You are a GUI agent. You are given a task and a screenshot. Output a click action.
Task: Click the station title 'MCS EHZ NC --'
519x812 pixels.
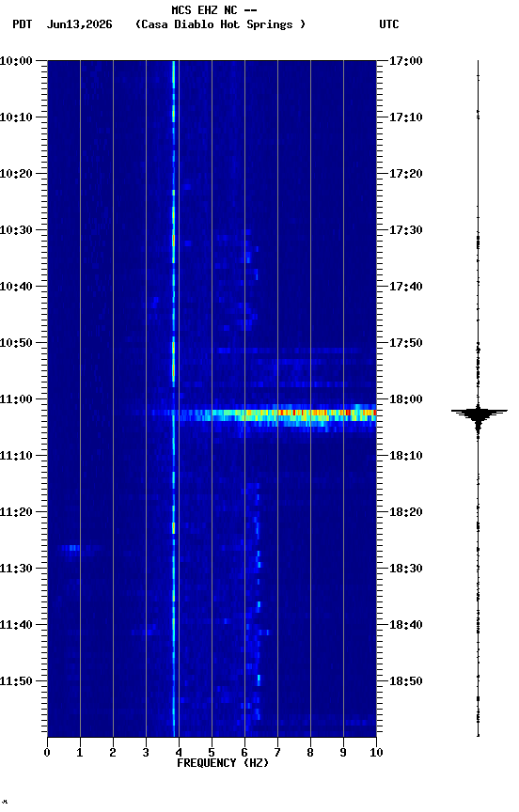tap(214, 9)
